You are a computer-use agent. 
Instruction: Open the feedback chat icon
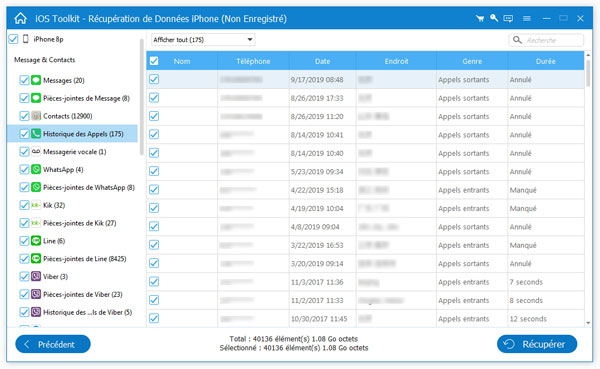tap(508, 18)
